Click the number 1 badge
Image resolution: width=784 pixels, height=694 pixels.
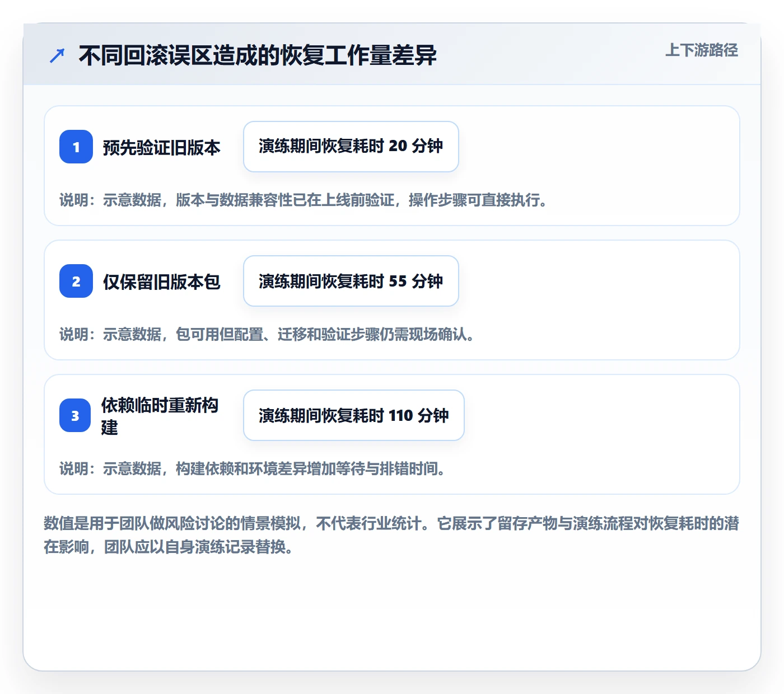76,147
